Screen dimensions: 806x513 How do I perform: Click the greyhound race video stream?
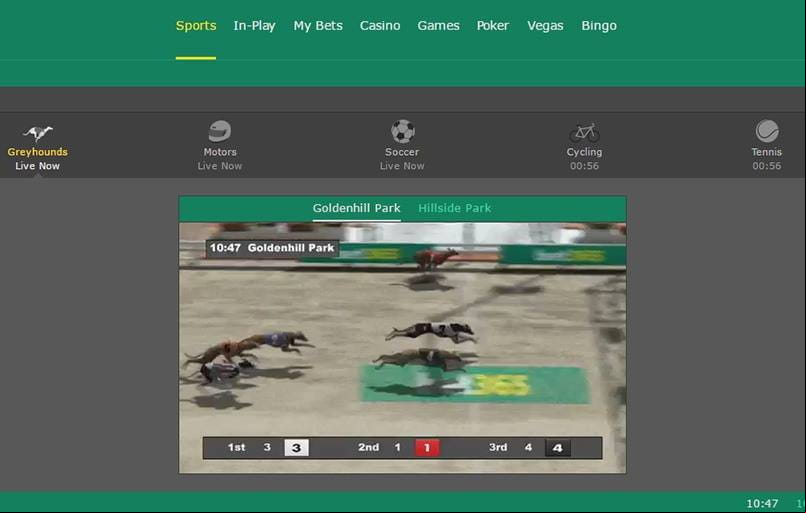402,347
